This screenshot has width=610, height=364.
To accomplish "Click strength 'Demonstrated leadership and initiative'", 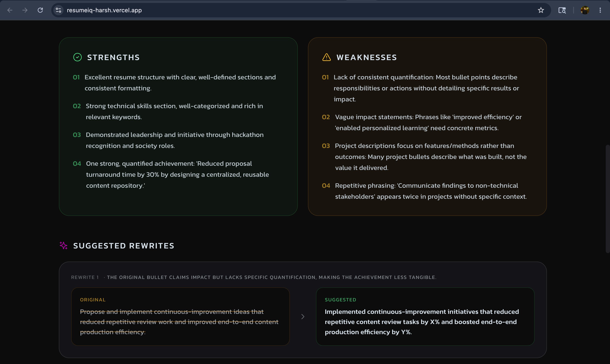I will pos(175,140).
